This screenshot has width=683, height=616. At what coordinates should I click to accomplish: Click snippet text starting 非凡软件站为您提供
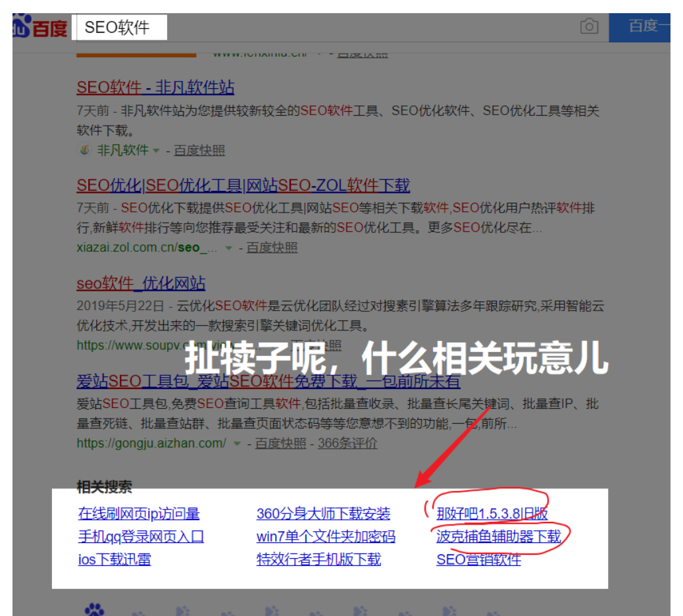coord(338,120)
